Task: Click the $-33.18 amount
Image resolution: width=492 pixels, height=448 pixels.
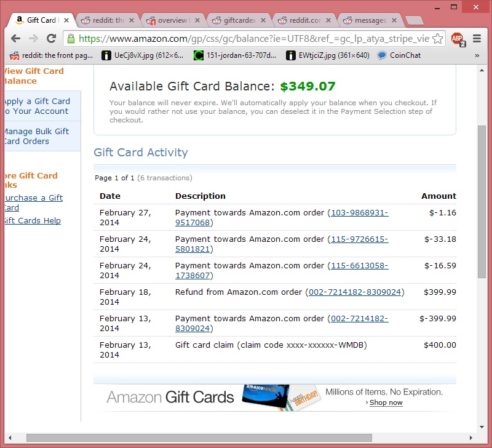Action: (440, 239)
